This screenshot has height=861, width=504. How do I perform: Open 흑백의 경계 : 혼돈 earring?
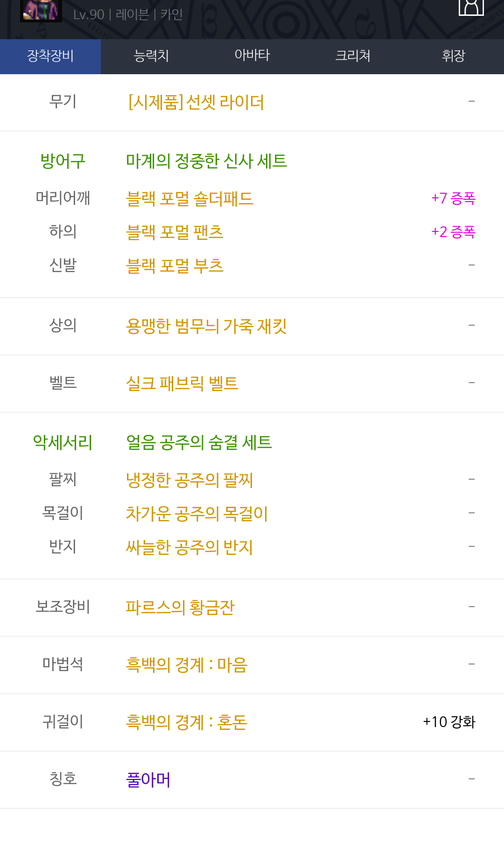[187, 722]
